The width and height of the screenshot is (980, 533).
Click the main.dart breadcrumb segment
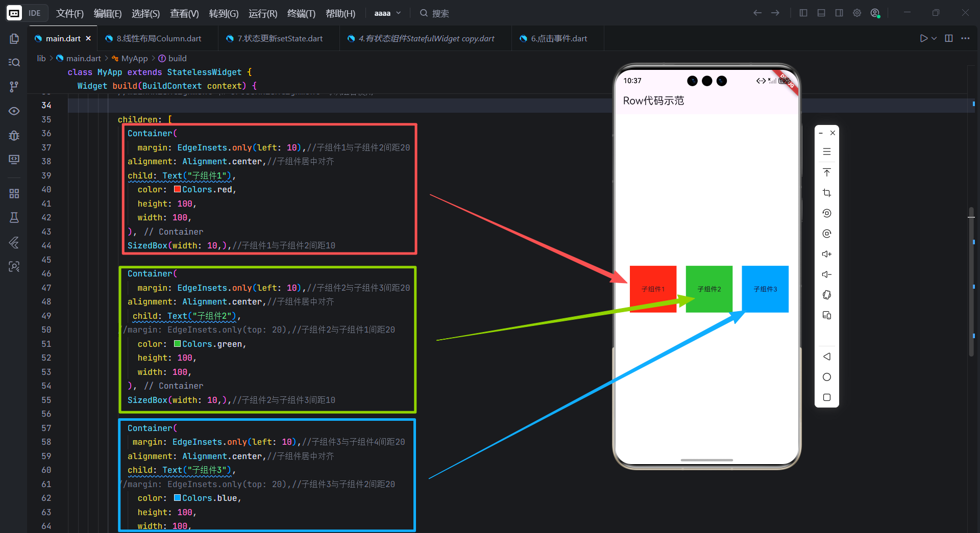79,58
